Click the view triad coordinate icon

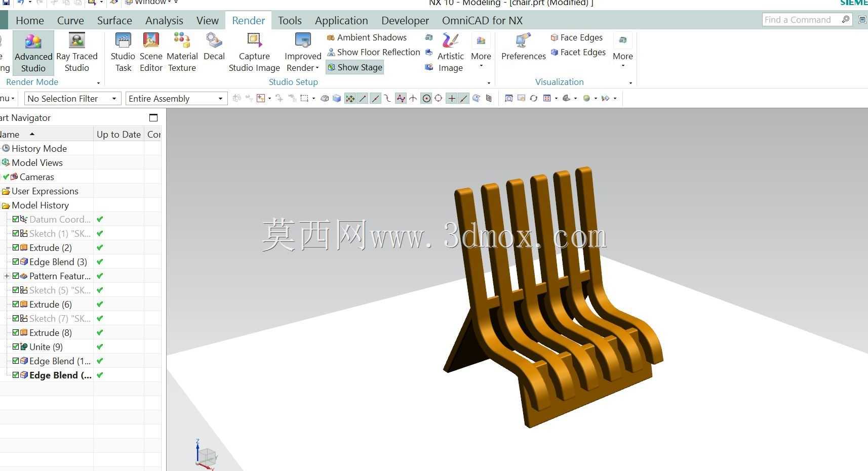point(206,455)
